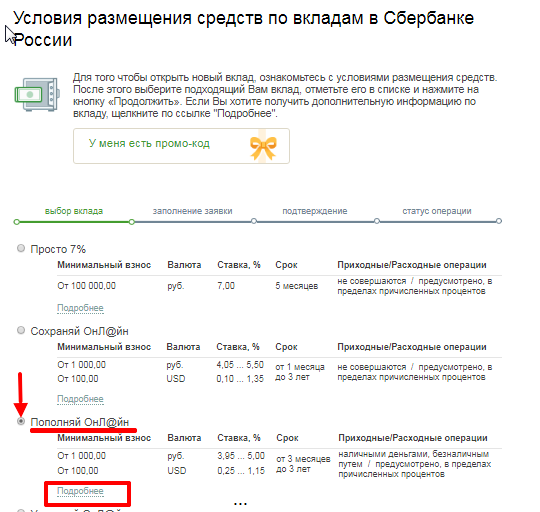Expand «Подробнее» under the Пополняй ОнЛ@йн deposit
Viewport: 540px width, 512px height.
tap(80, 491)
